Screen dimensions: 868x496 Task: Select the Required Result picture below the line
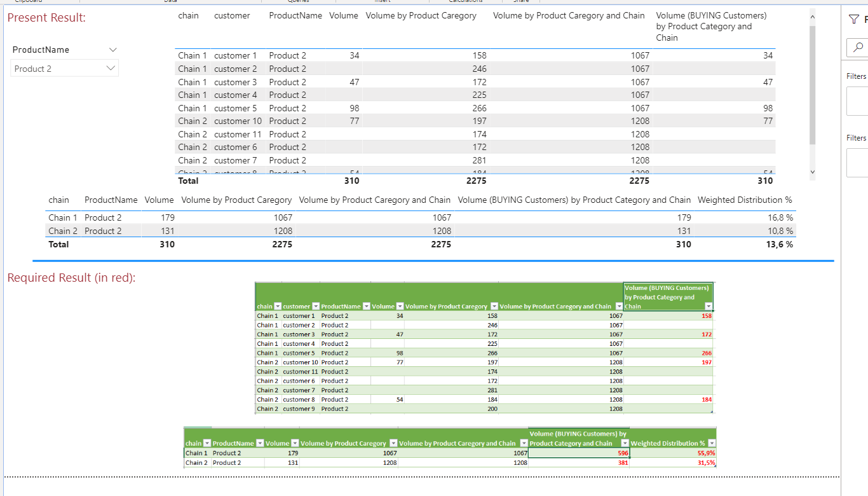(x=450, y=375)
